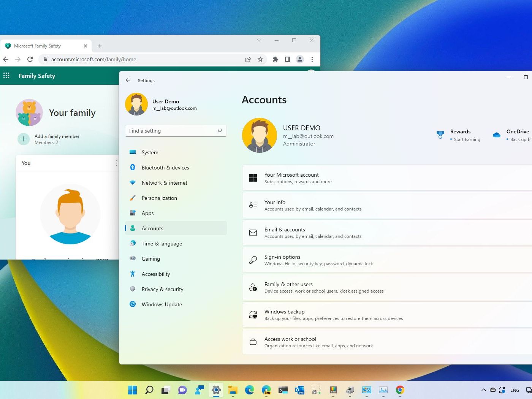This screenshot has height=399, width=532.
Task: Open a new Chrome tab
Action: 100,46
